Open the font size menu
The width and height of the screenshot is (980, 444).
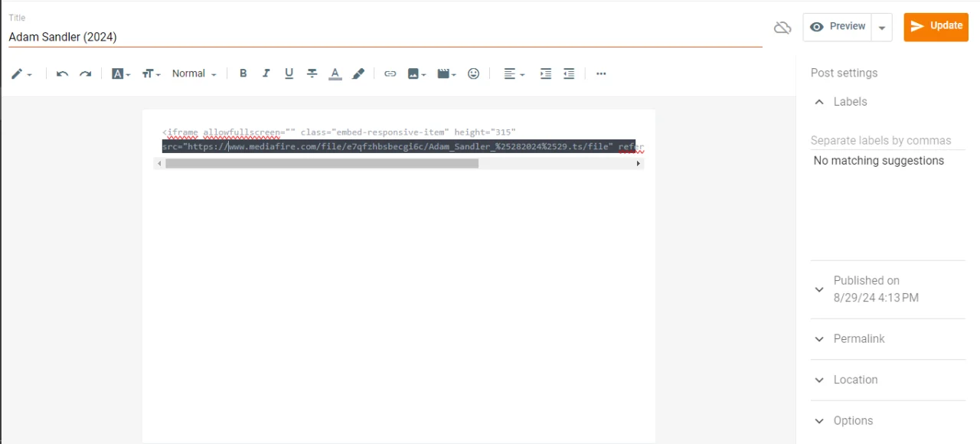pos(151,73)
